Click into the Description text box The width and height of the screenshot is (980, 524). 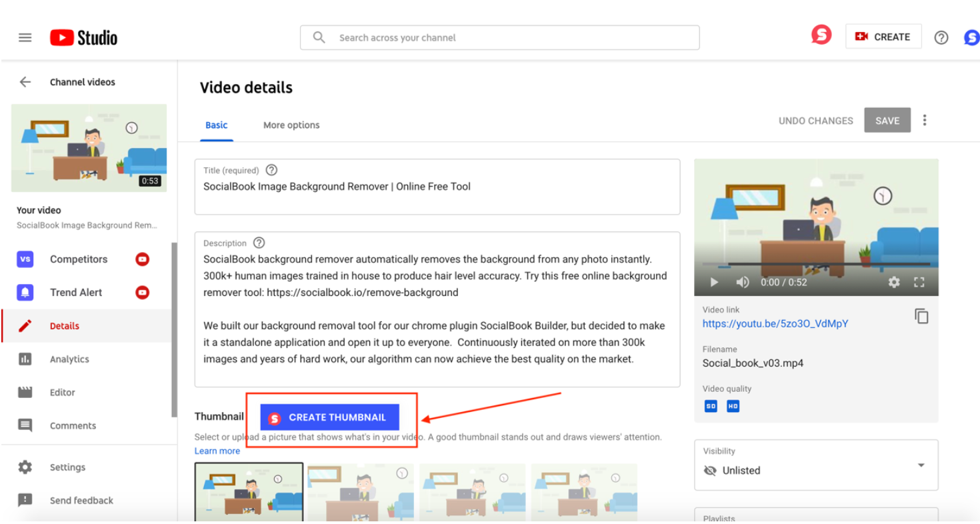[x=437, y=309]
